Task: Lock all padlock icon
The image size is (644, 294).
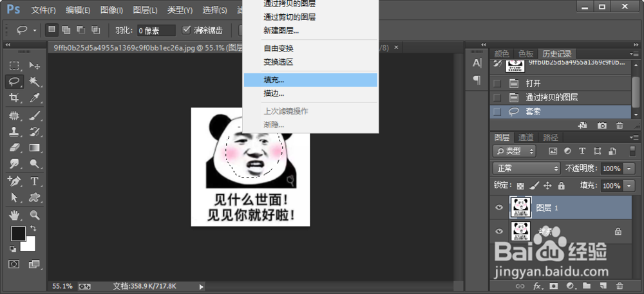Action: point(562,185)
